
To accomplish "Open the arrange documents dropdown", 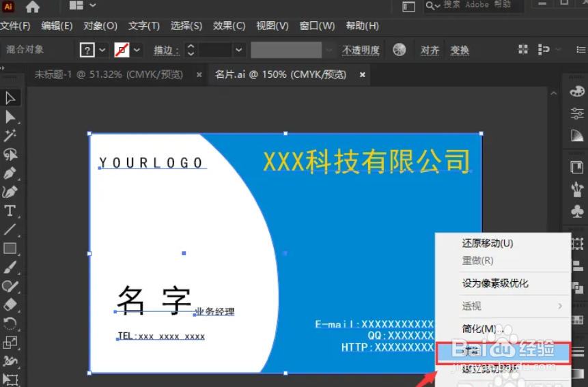I will click(x=83, y=5).
